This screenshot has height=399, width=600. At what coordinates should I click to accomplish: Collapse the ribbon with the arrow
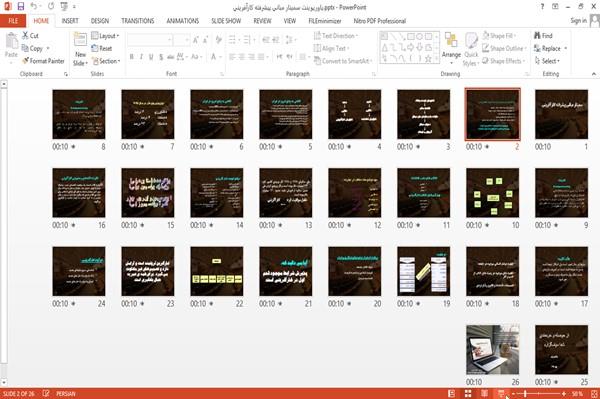(594, 73)
